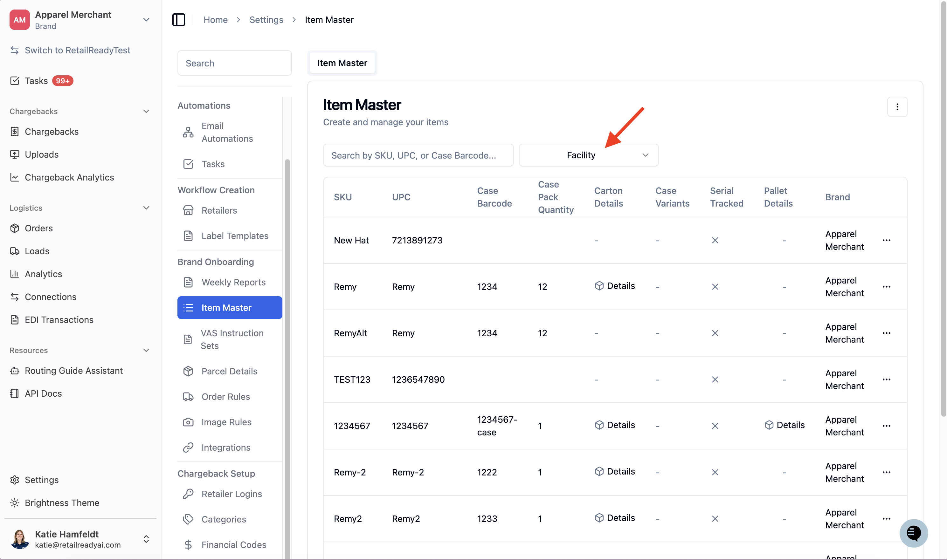Open Uploads in sidebar
This screenshot has width=947, height=560.
tap(34, 154)
